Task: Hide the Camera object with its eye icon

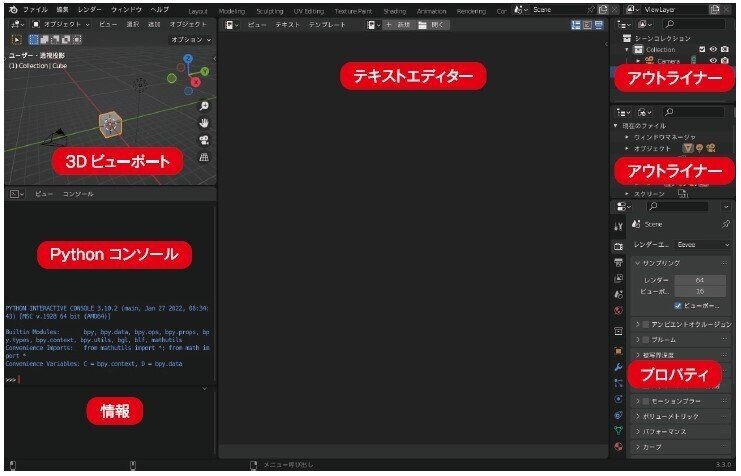Action: point(713,61)
